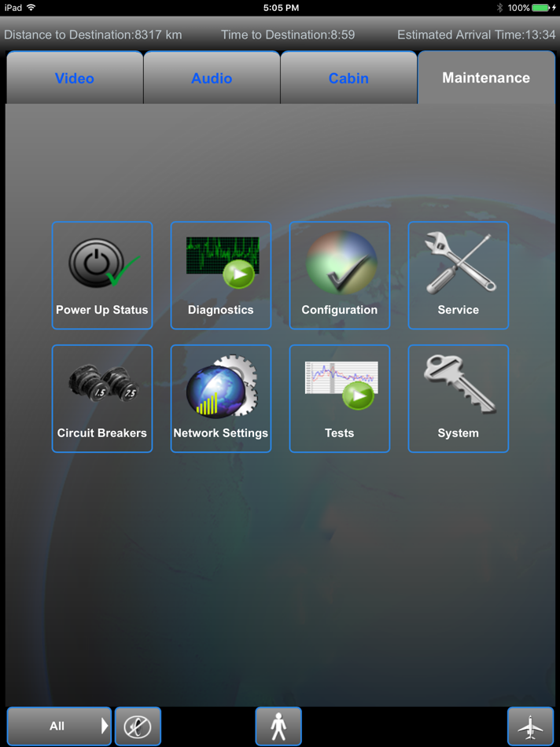Open the Power Up Status tile
Screen dimensions: 560x747
pyautogui.click(x=102, y=275)
